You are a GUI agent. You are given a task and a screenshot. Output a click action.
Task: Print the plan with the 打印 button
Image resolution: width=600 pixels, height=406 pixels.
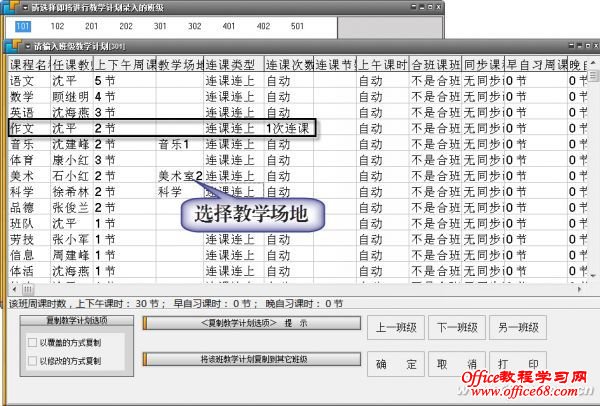point(518,364)
